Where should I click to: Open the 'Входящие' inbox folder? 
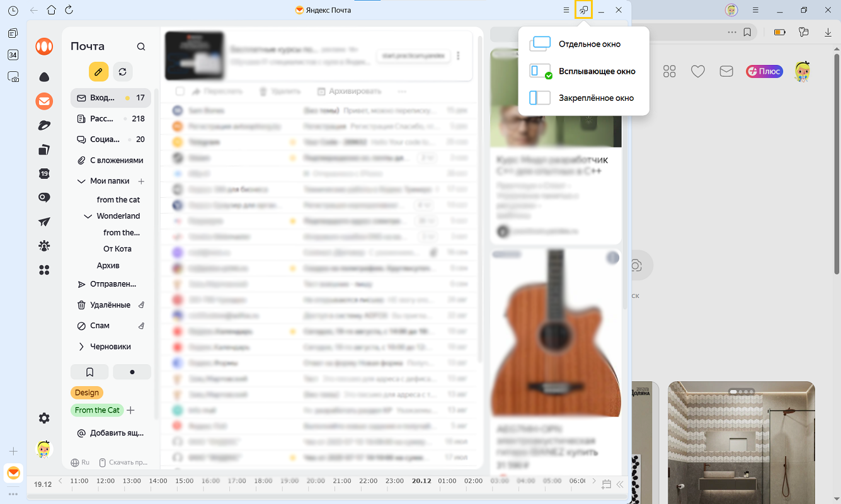(x=102, y=98)
